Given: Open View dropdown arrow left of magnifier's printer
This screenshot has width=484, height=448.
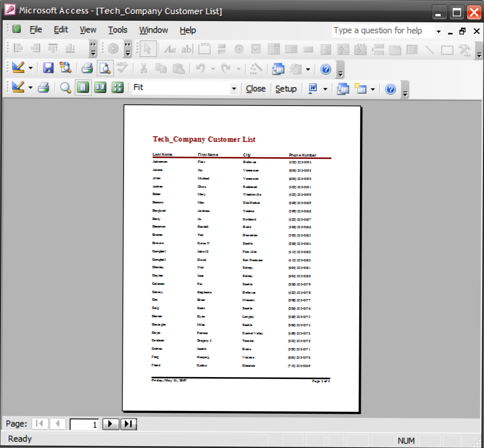Looking at the screenshot, I should click(31, 88).
